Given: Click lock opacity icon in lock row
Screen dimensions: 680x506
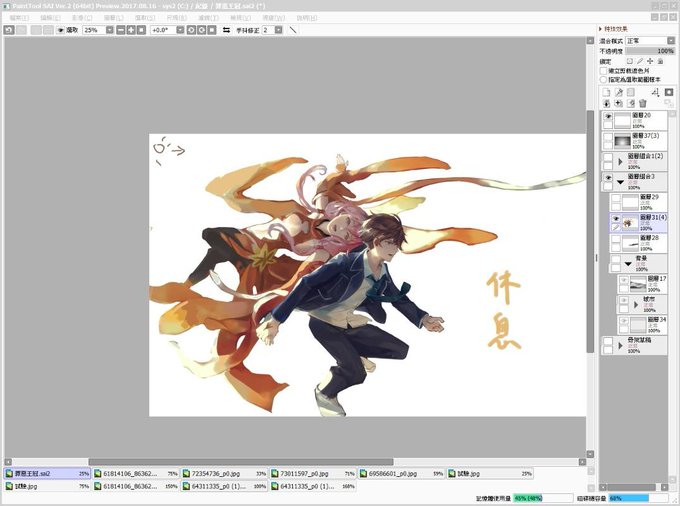Looking at the screenshot, I should pyautogui.click(x=630, y=61).
